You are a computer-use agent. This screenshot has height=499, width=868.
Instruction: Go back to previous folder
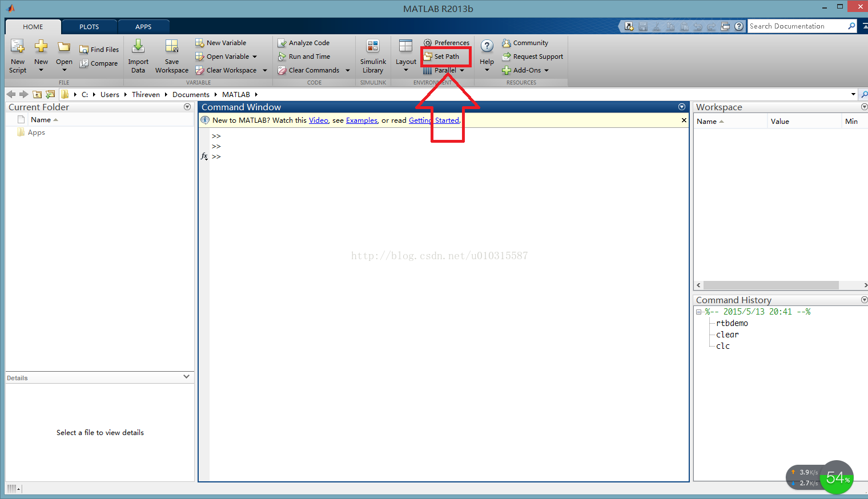pyautogui.click(x=11, y=94)
